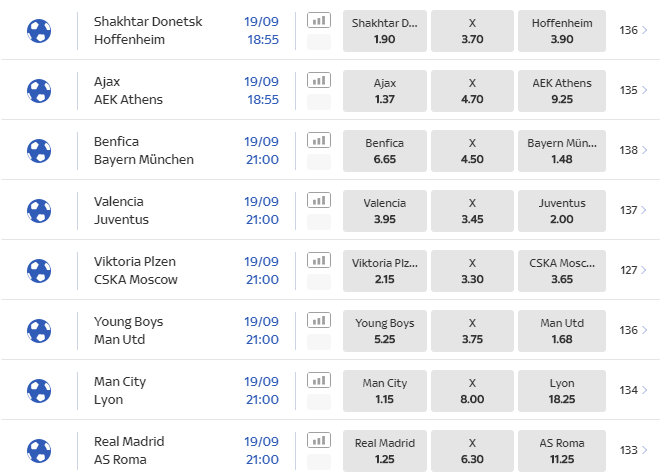
Task: Select Man Utd odds of 1.68
Action: (561, 330)
